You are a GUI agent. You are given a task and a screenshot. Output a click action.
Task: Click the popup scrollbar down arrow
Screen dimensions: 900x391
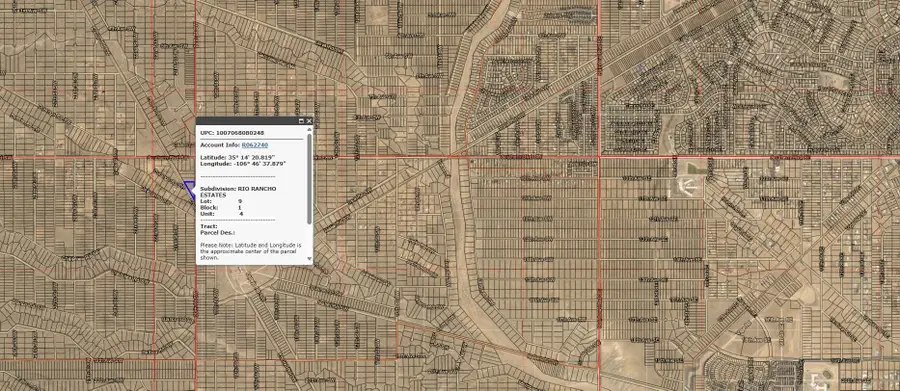point(310,259)
